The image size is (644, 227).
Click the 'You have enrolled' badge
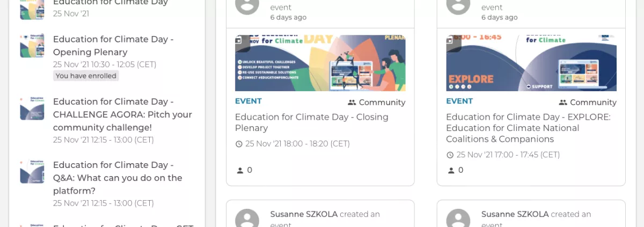click(x=86, y=76)
